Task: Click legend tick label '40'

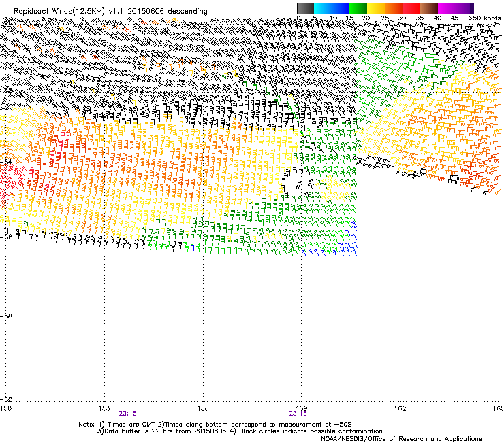Action: click(437, 18)
